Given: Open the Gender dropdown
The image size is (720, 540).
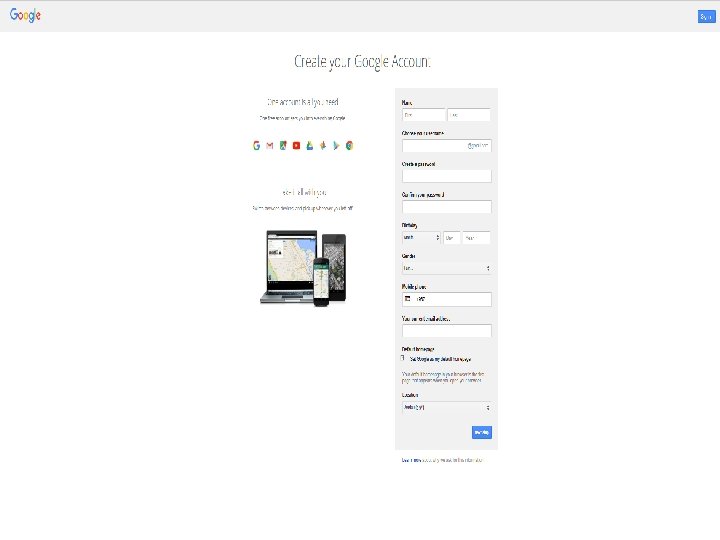Looking at the screenshot, I should 447,268.
